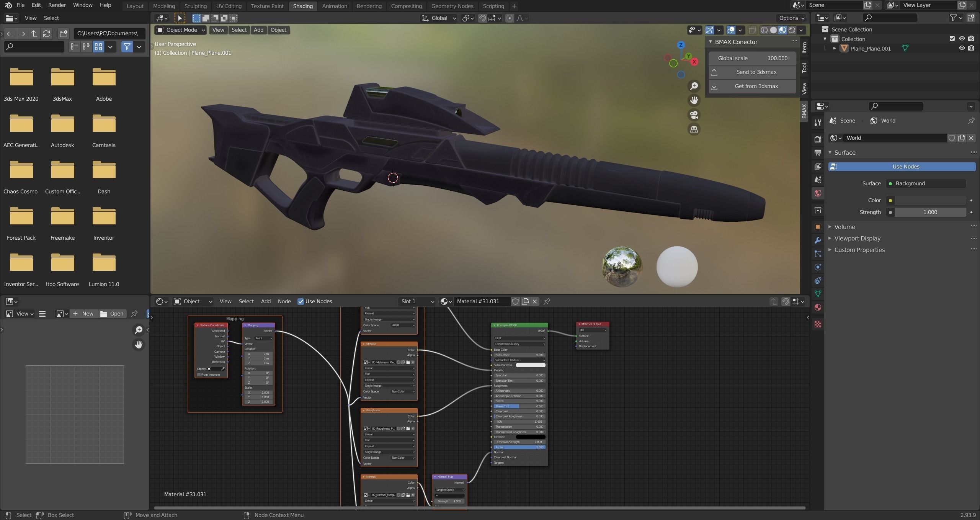The height and width of the screenshot is (520, 980).
Task: Collapse the BMAX Conector panel
Action: coord(710,42)
